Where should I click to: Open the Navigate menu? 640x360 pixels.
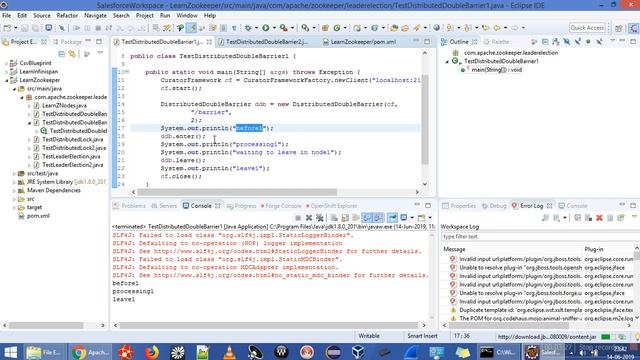tap(95, 16)
